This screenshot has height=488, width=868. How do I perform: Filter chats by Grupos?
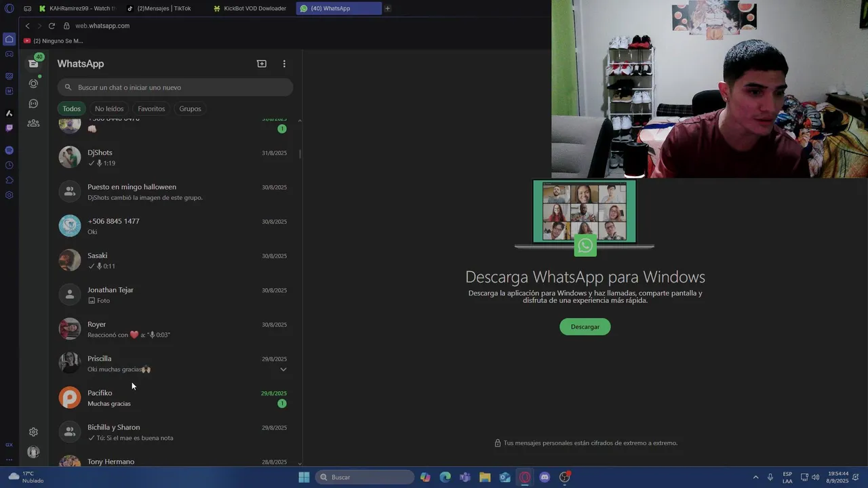(x=190, y=108)
